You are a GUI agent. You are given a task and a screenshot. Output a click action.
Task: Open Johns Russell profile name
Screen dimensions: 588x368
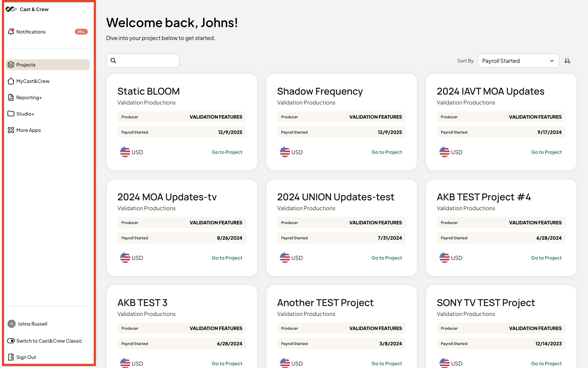point(32,324)
